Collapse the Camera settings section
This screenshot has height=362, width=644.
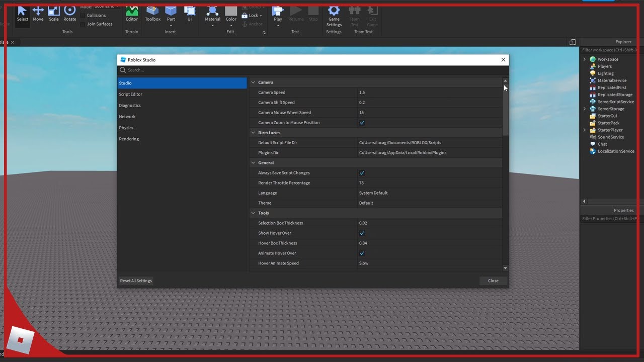[x=253, y=82]
